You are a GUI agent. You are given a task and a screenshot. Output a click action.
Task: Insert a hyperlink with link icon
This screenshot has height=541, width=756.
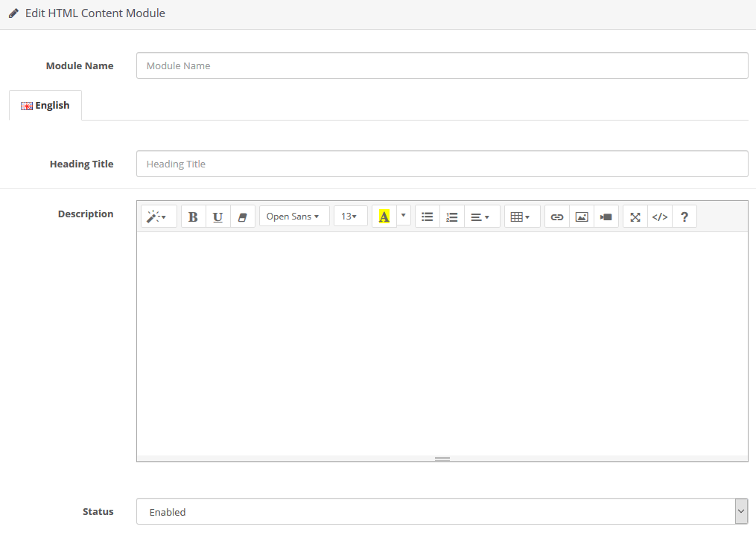pyautogui.click(x=557, y=217)
